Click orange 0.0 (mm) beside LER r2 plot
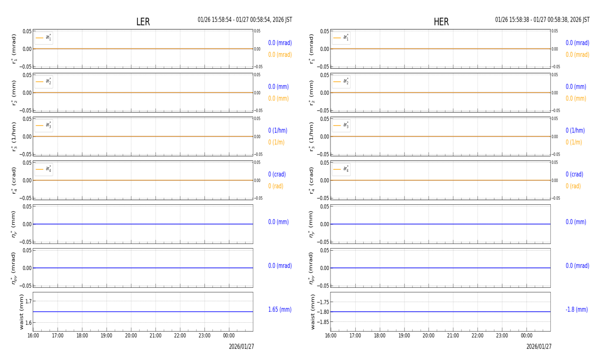 click(x=279, y=98)
